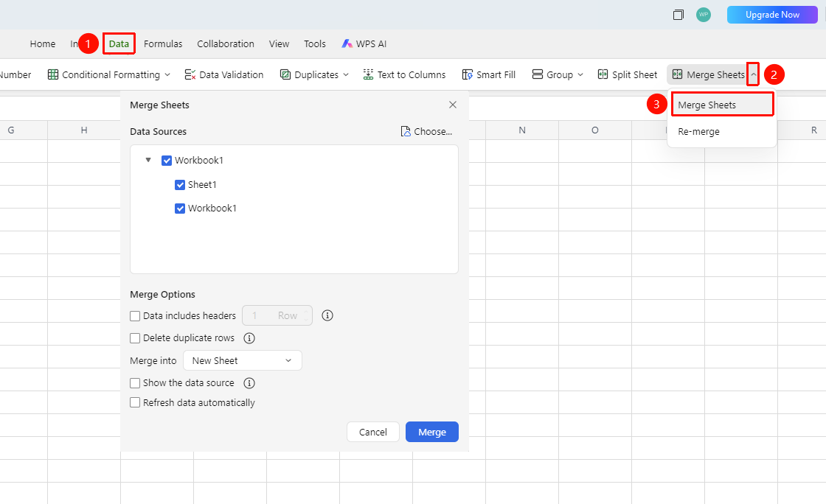
Task: Click the Merge Sheets toolbar button
Action: 709,74
